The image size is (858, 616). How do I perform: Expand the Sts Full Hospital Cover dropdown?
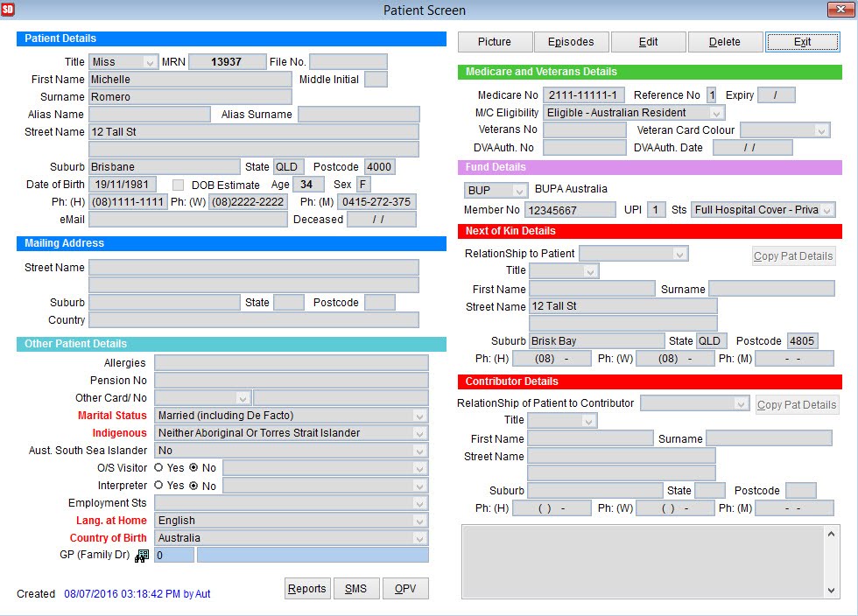(826, 210)
